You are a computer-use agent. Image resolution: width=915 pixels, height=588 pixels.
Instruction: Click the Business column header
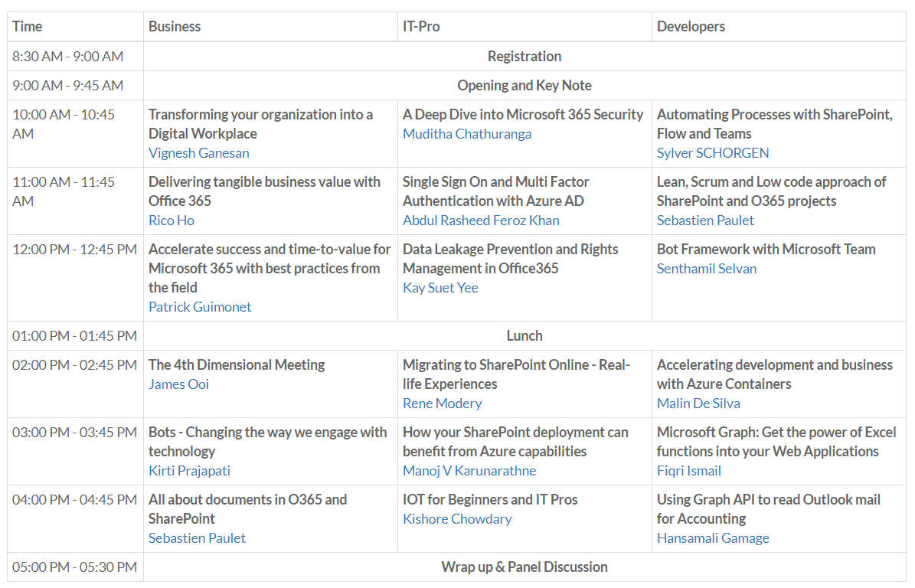click(x=270, y=27)
